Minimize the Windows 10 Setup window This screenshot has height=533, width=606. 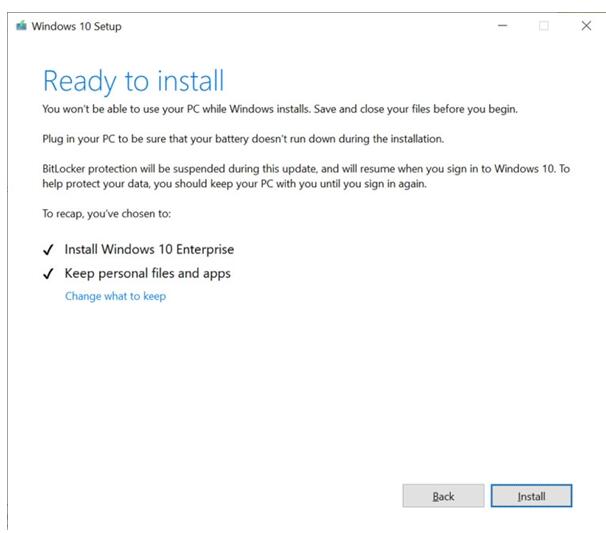502,26
